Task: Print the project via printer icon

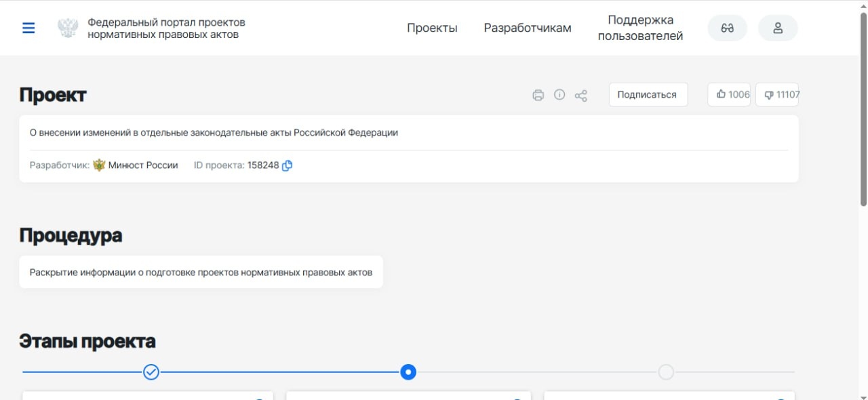Action: [x=538, y=95]
